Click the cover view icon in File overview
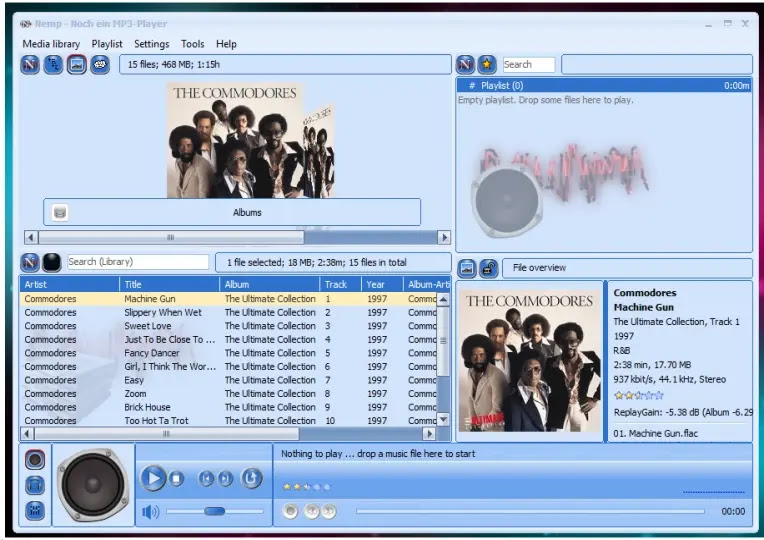764x540 pixels. [x=467, y=268]
